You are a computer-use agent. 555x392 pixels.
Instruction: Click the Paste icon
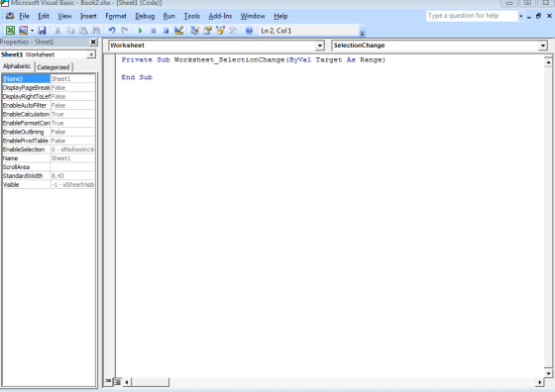[83, 31]
